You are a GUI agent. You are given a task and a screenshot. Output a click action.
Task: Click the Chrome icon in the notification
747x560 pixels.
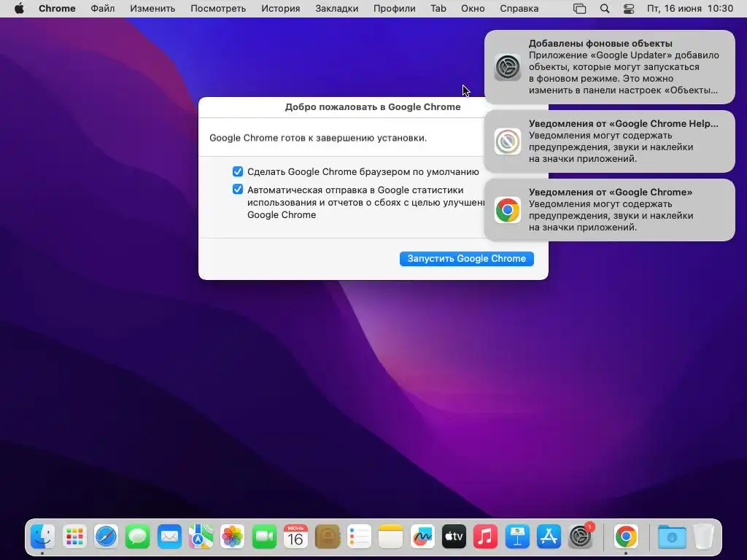coord(508,210)
